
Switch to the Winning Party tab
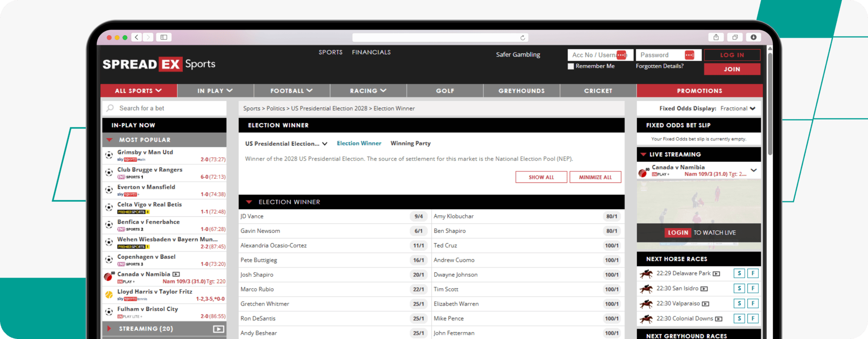pyautogui.click(x=410, y=143)
